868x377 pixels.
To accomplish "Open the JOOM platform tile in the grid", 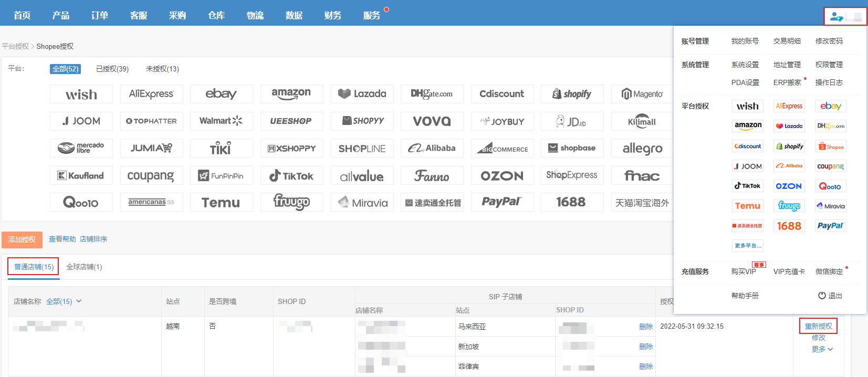I will [x=81, y=121].
